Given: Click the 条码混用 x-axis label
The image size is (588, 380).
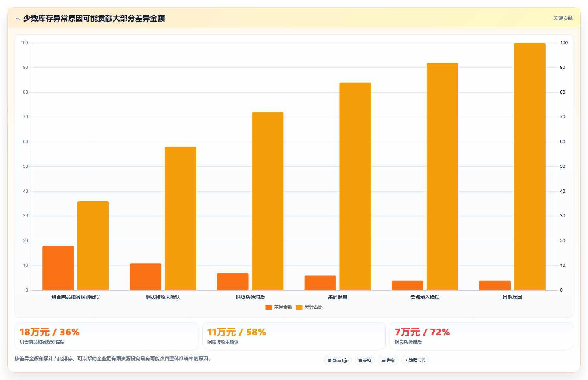Looking at the screenshot, I should coord(338,297).
